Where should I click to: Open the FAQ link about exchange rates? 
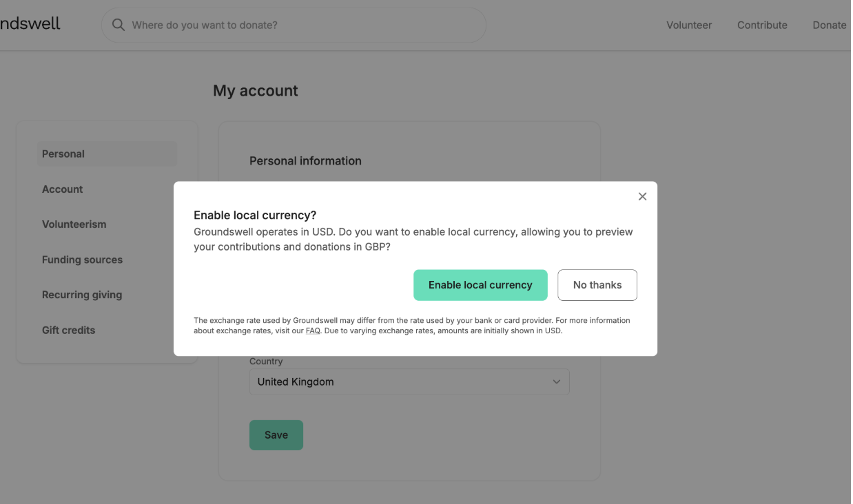click(314, 330)
